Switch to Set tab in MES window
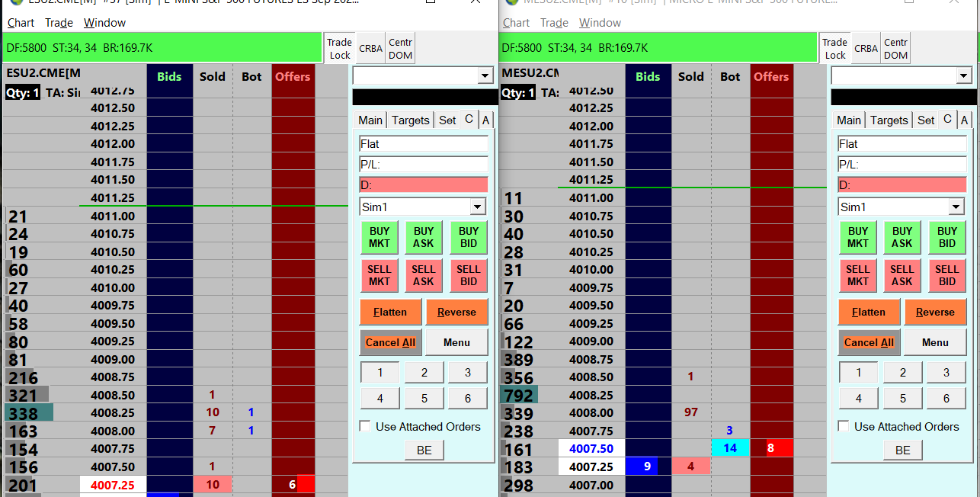This screenshot has height=497, width=980. tap(926, 120)
